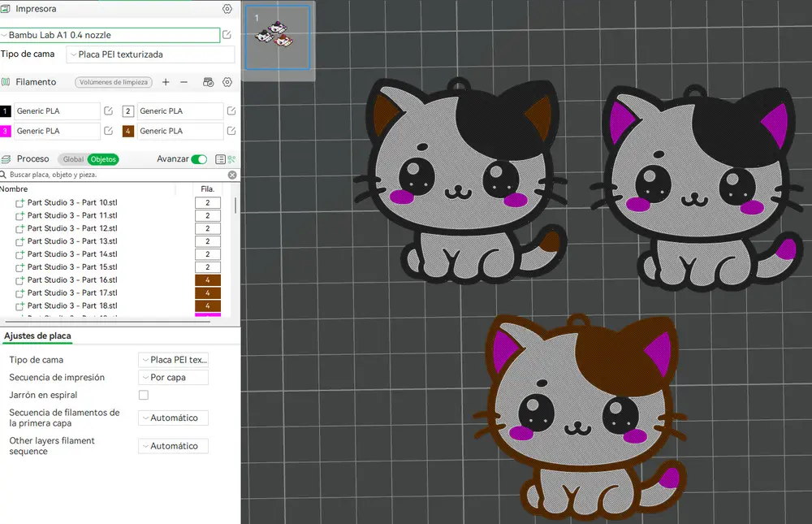Open the plate settings Tipo de cama dropdown

pyautogui.click(x=174, y=360)
